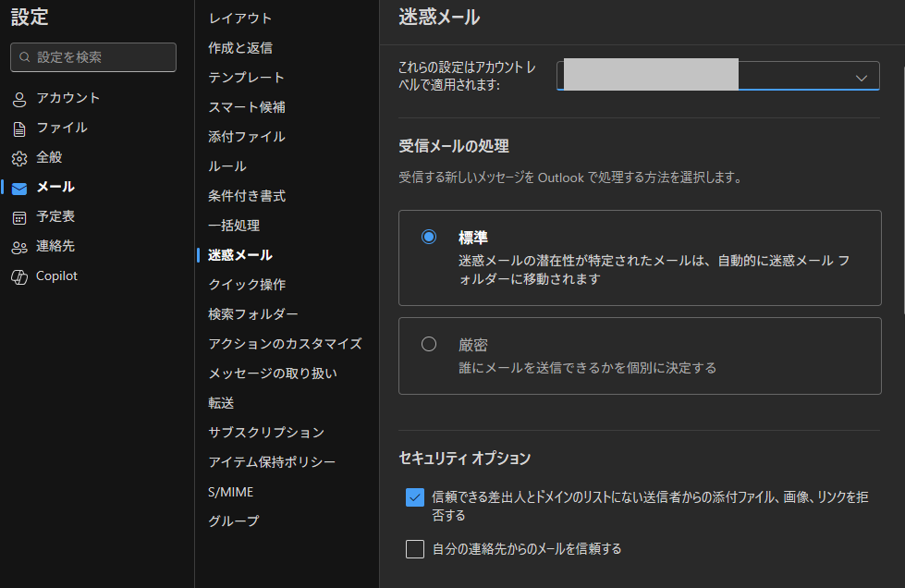This screenshot has width=905, height=588.
Task: Click the magnifier icon in settings search
Action: click(25, 57)
